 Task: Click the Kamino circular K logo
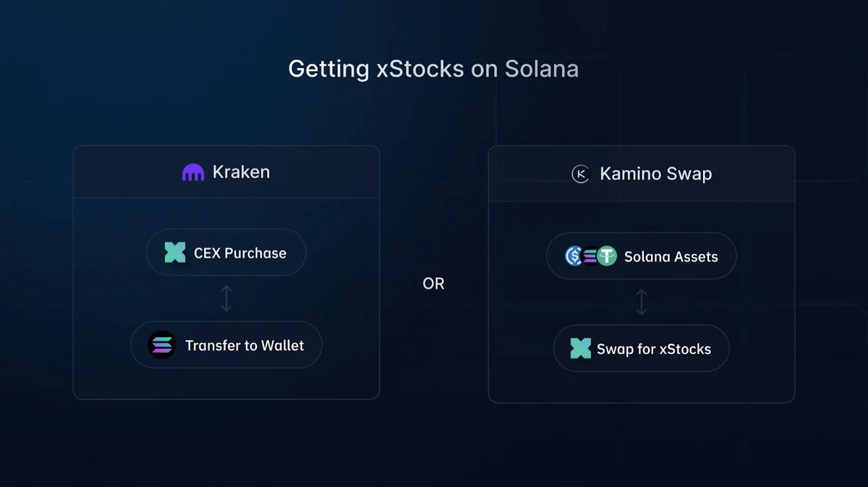pos(581,174)
